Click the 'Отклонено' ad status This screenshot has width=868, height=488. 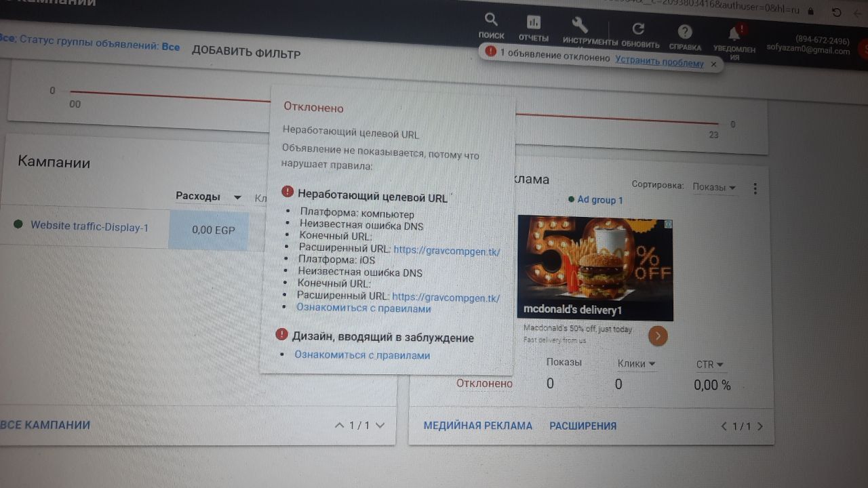[484, 384]
